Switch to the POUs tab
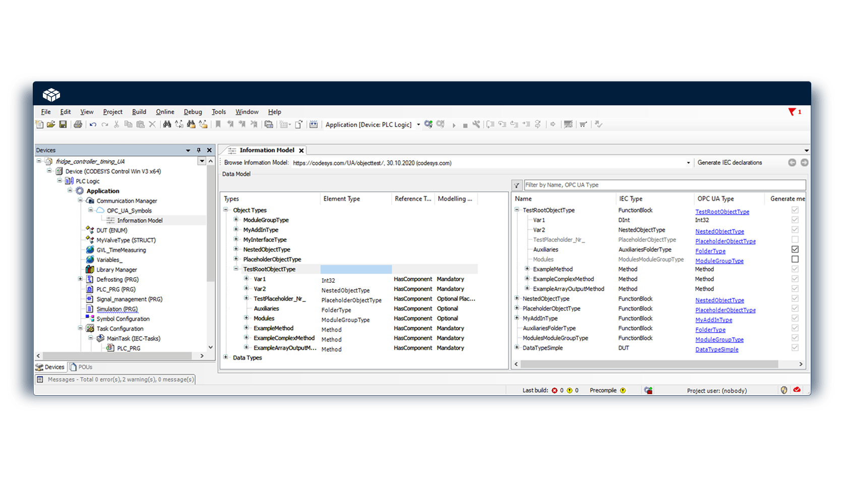This screenshot has width=842, height=504. coord(81,367)
